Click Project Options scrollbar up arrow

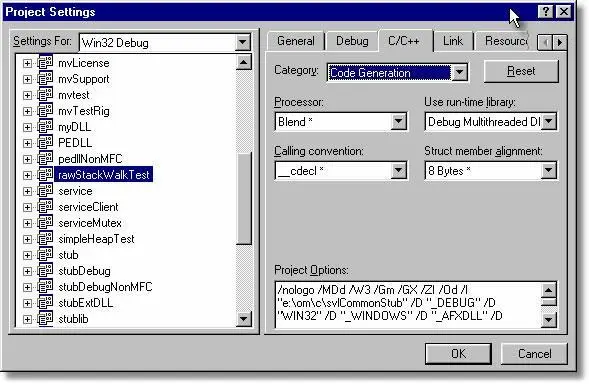tap(548, 290)
